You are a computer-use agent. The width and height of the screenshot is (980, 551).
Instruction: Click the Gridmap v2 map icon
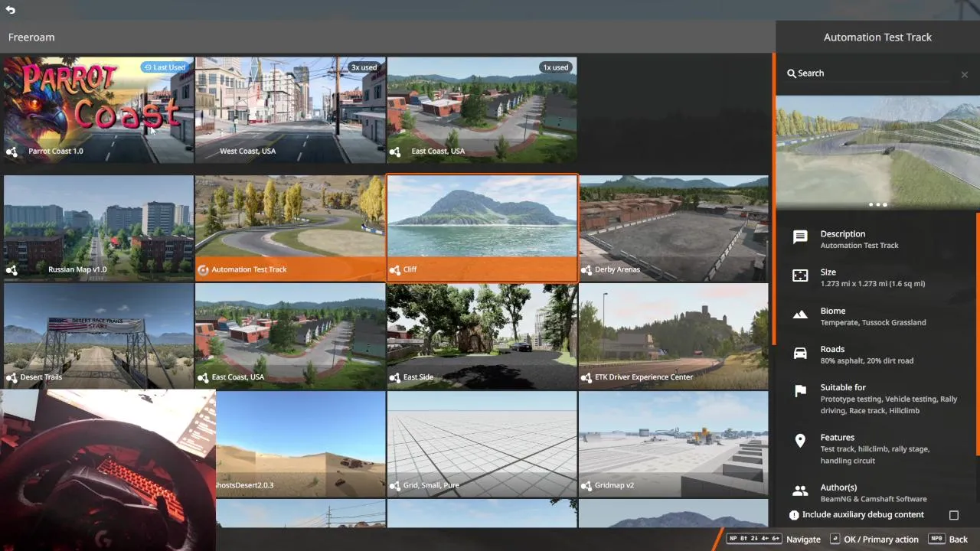click(x=586, y=485)
